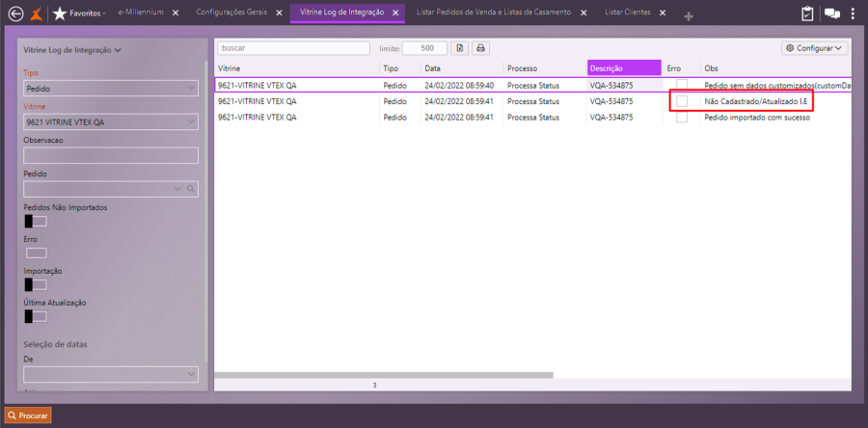Viewport: 868px width, 428px height.
Task: Open the chat messages icon
Action: pyautogui.click(x=832, y=13)
